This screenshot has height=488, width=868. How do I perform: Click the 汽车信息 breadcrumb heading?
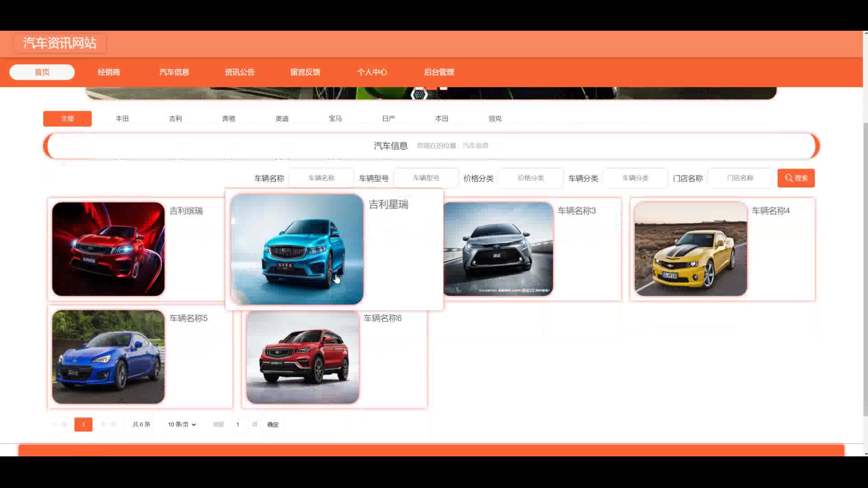(x=391, y=145)
